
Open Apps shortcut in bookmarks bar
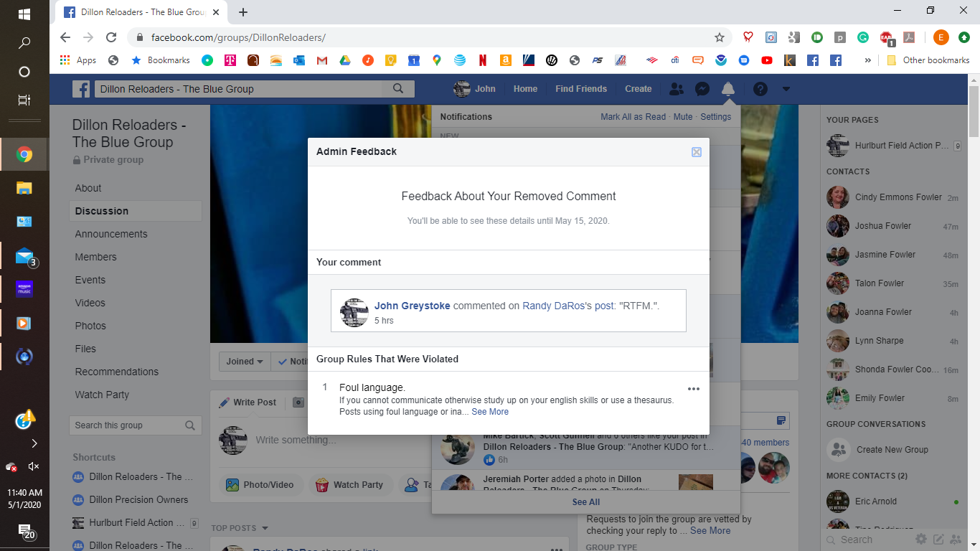coord(77,60)
